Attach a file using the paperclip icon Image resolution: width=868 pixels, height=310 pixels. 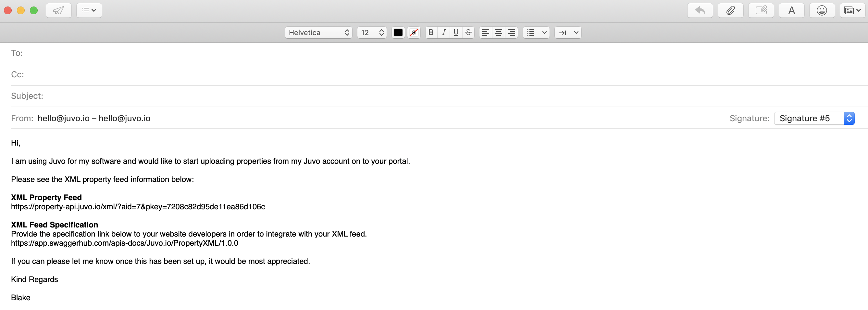[x=730, y=10]
